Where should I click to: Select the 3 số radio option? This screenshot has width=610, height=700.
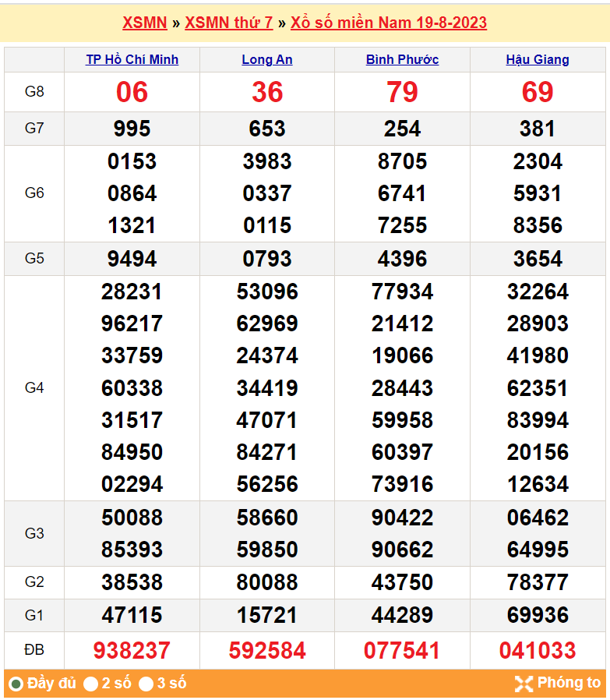(x=146, y=684)
